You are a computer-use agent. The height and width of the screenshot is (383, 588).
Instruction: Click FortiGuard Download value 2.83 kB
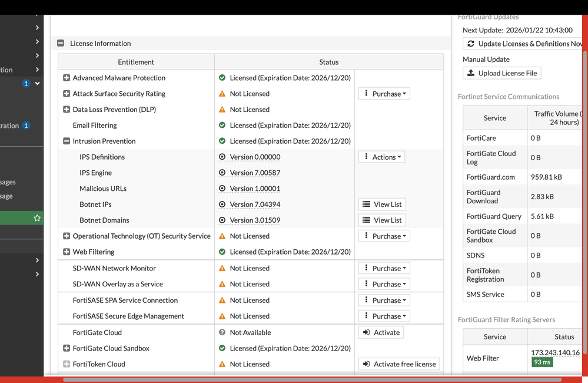[542, 196]
